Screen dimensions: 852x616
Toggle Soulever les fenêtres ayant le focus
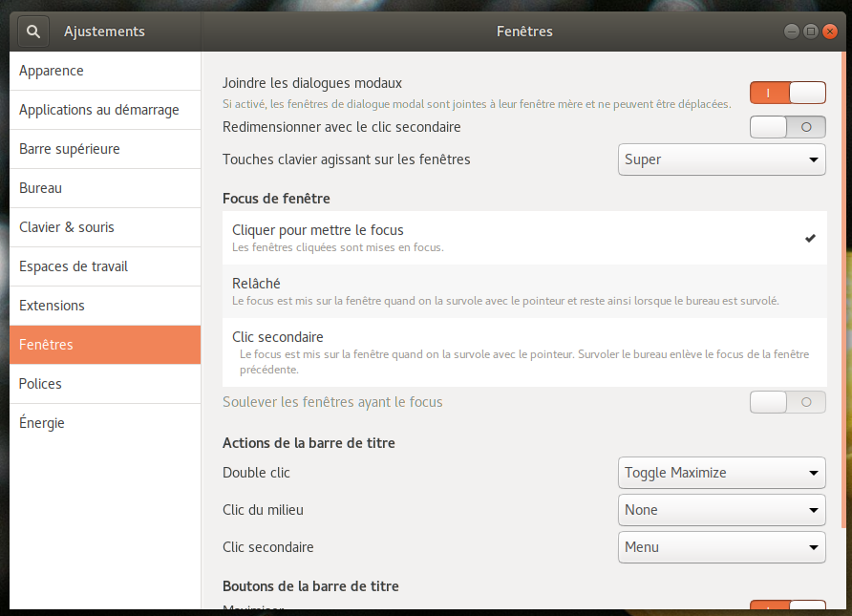(787, 402)
